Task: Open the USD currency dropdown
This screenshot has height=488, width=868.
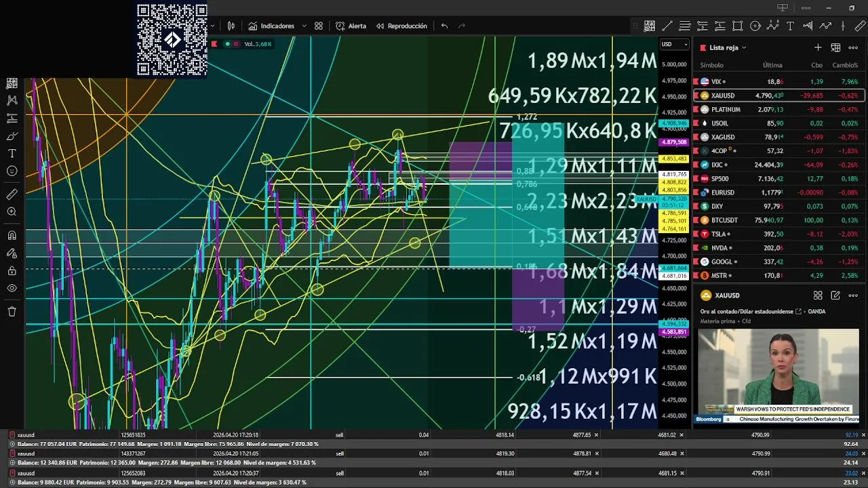Action: [x=674, y=44]
